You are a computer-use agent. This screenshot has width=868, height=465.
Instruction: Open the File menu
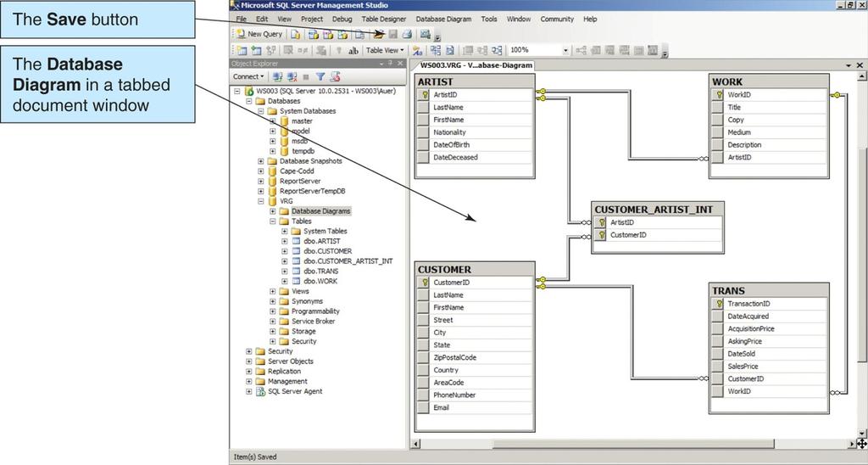point(242,19)
